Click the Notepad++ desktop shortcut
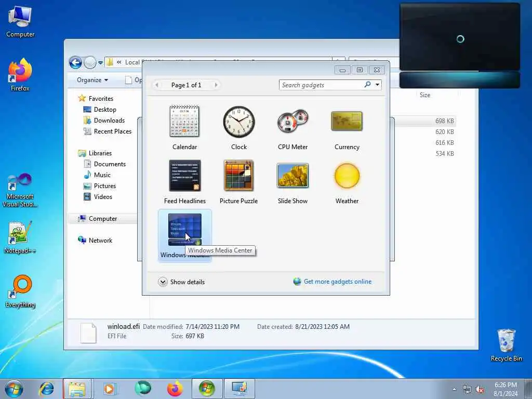 pos(20,237)
